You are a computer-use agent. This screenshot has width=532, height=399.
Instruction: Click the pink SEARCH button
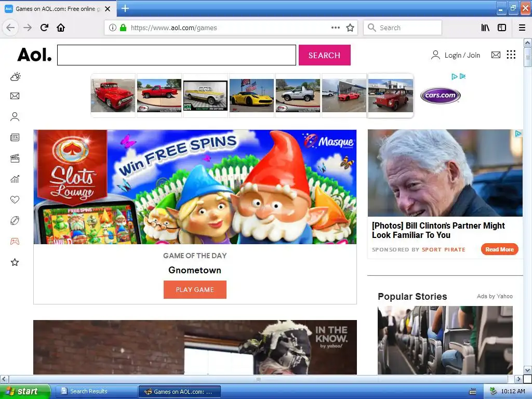(324, 55)
